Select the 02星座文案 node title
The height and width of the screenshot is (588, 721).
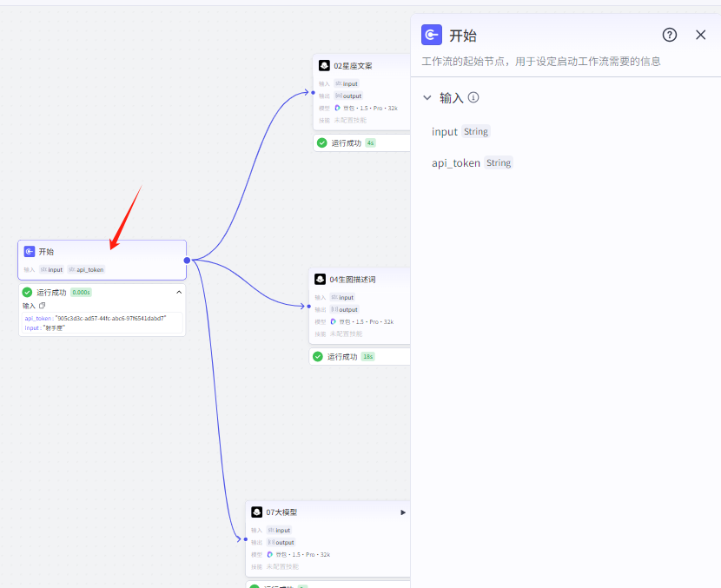pyautogui.click(x=354, y=66)
